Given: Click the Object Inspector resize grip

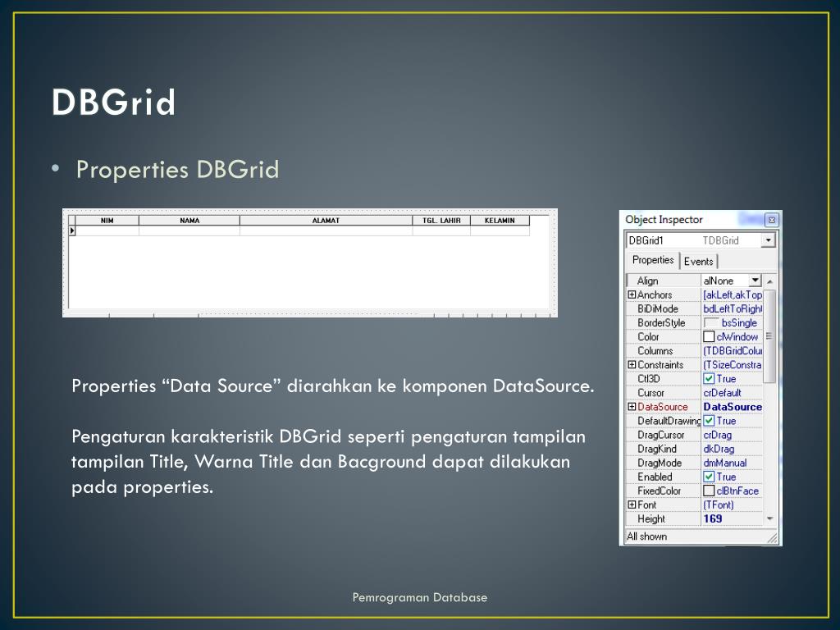Looking at the screenshot, I should point(772,538).
